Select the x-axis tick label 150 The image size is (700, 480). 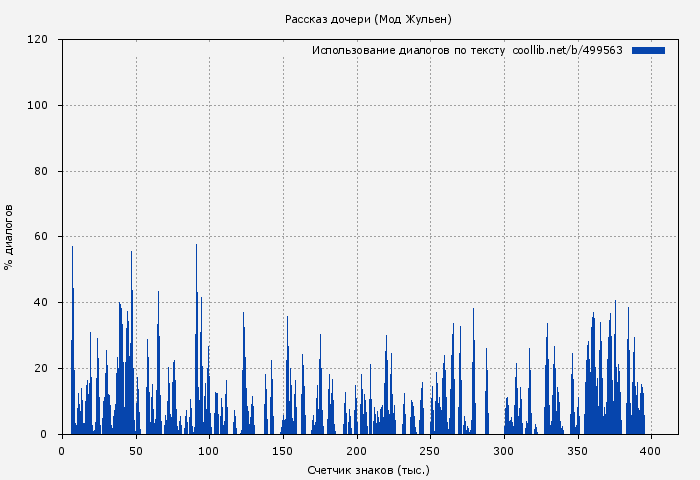tap(283, 451)
